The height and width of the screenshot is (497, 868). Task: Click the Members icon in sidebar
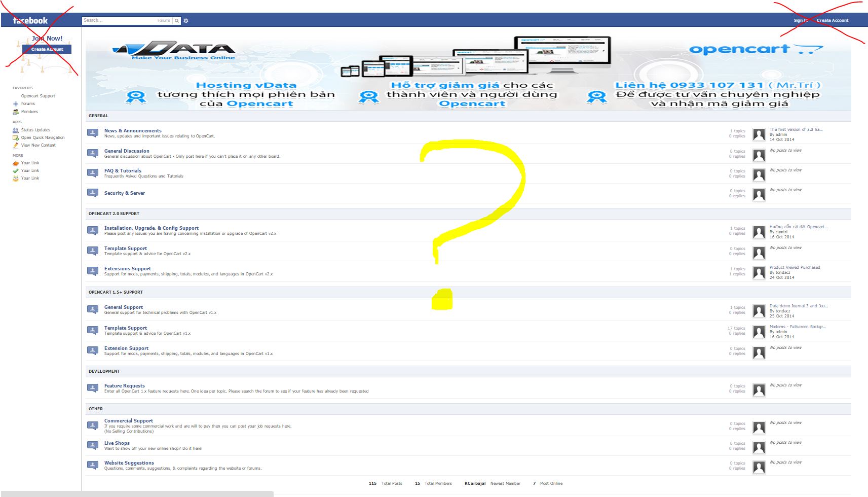point(16,112)
